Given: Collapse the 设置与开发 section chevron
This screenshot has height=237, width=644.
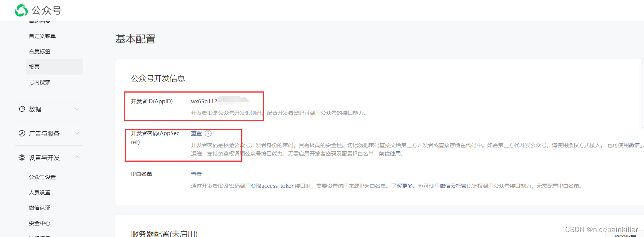Looking at the screenshot, I should tap(77, 157).
